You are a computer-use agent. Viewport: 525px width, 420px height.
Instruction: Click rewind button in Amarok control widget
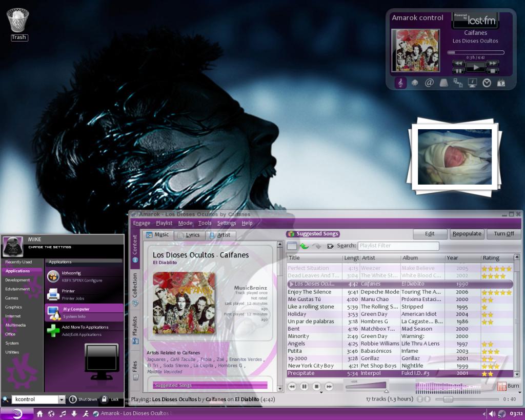[458, 63]
